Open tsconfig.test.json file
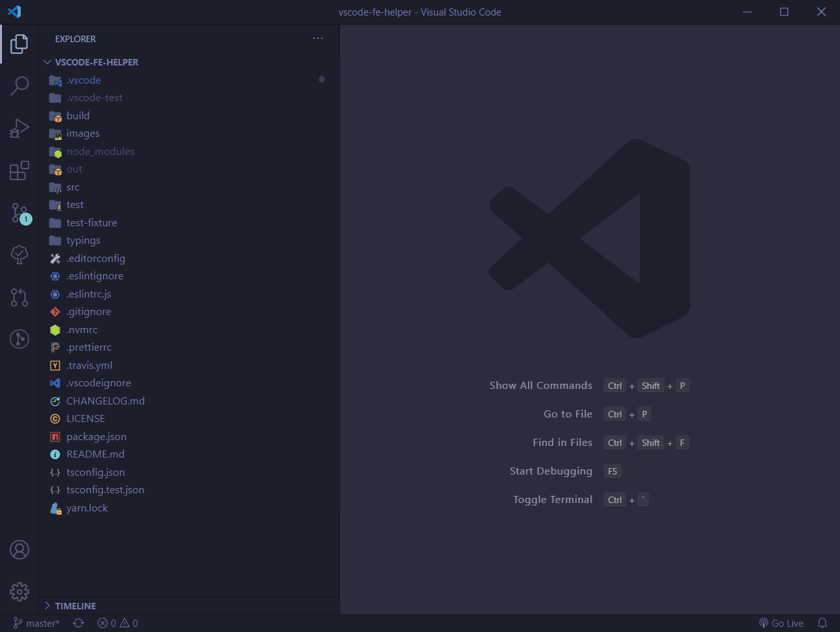The image size is (840, 632). 189,490
